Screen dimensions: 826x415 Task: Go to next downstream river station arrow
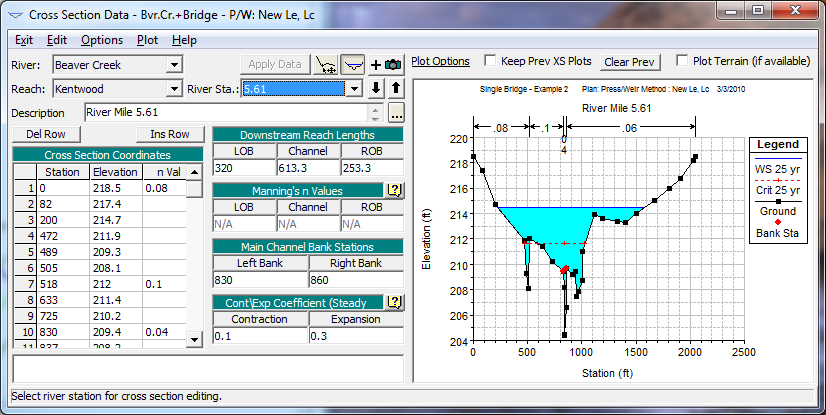[x=377, y=89]
